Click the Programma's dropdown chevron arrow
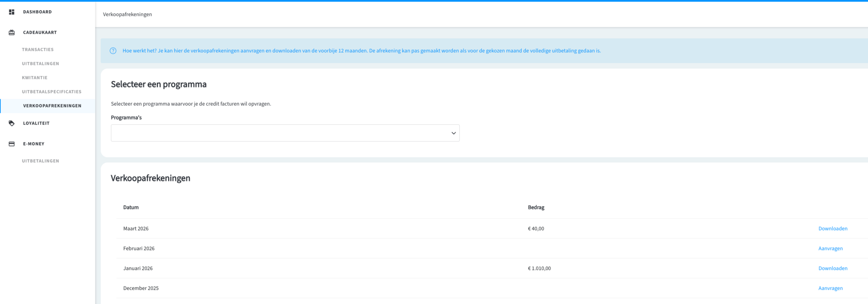Screen dimensions: 868x304 [x=453, y=133]
